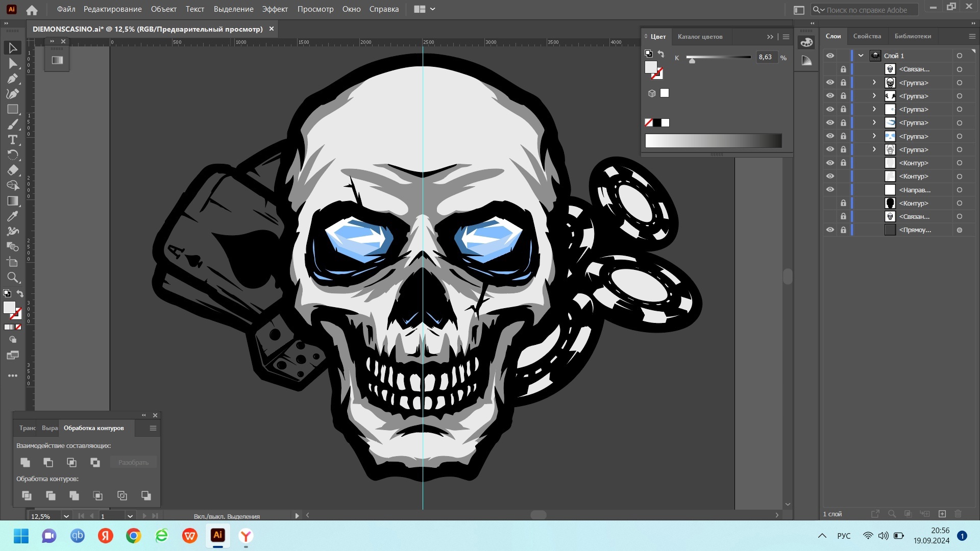Hide the Слой 1 layer
Viewport: 980px width, 551px height.
pos(830,56)
